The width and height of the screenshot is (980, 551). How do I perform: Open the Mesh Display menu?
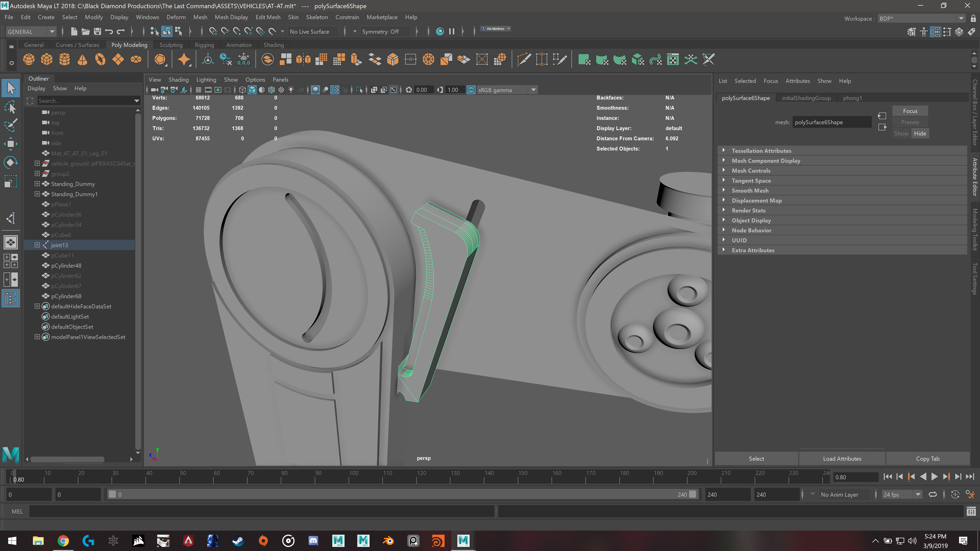(231, 17)
